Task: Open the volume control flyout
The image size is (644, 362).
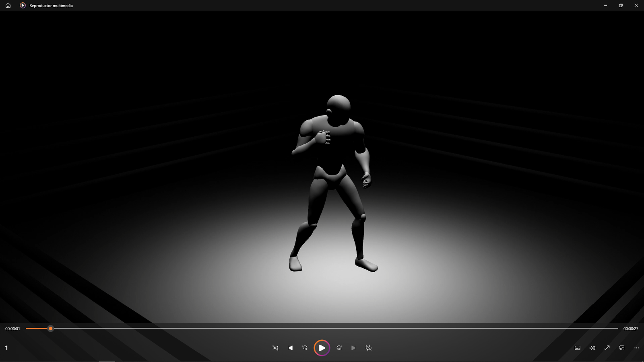Action: pyautogui.click(x=592, y=348)
